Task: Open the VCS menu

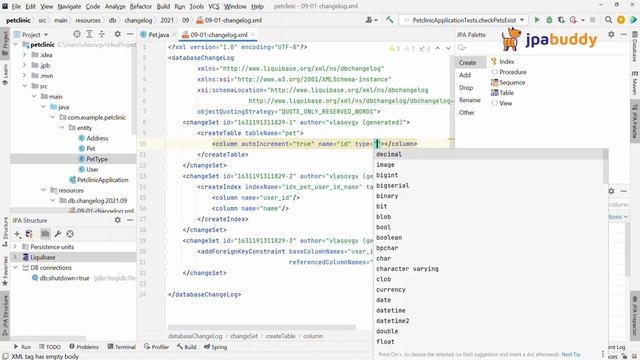Action: [214, 7]
